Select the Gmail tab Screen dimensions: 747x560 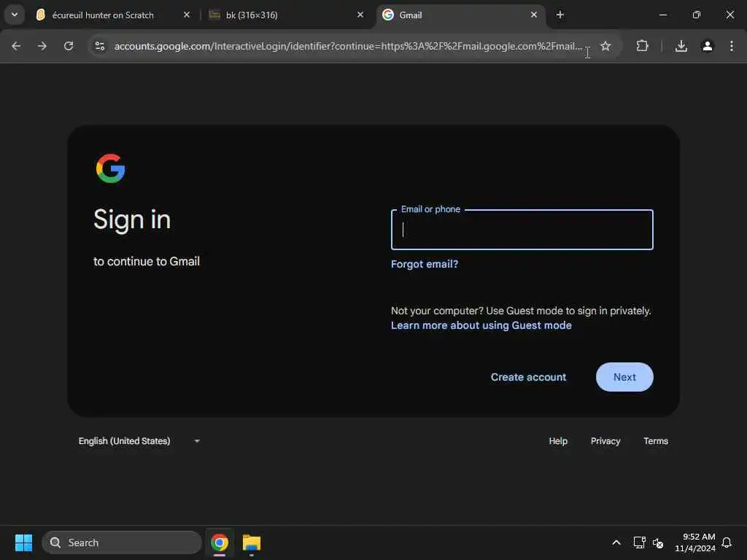[411, 15]
